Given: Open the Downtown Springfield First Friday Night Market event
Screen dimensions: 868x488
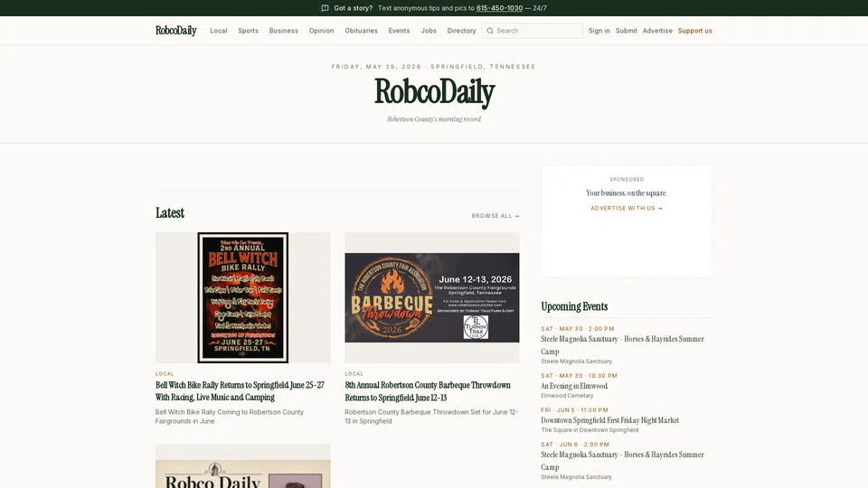Looking at the screenshot, I should click(609, 420).
